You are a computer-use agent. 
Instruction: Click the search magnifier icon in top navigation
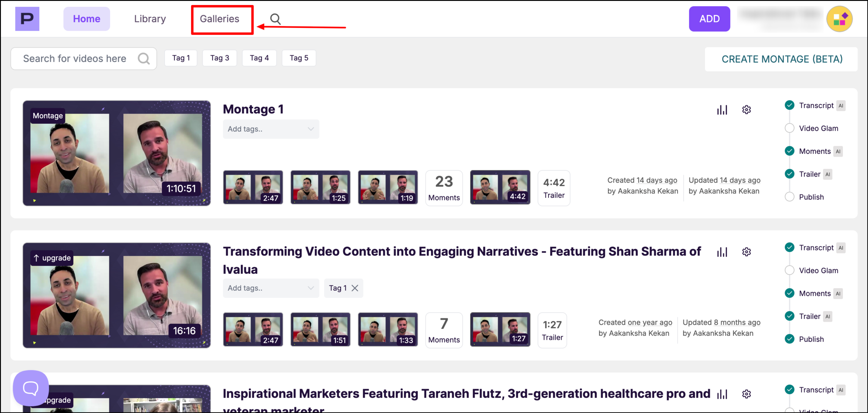click(x=275, y=19)
